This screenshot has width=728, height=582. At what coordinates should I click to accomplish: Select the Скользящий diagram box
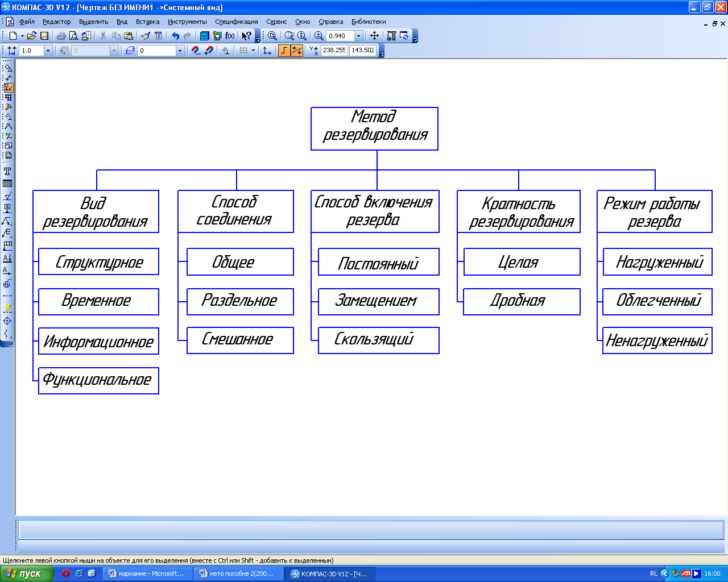[378, 340]
